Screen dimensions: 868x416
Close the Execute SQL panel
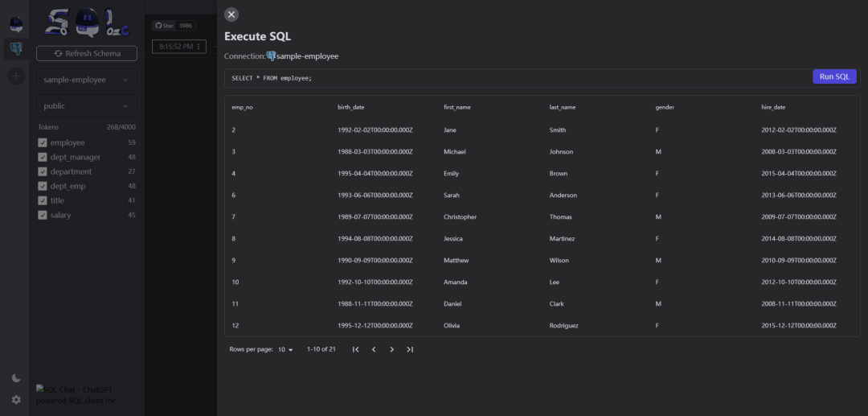pyautogui.click(x=231, y=14)
